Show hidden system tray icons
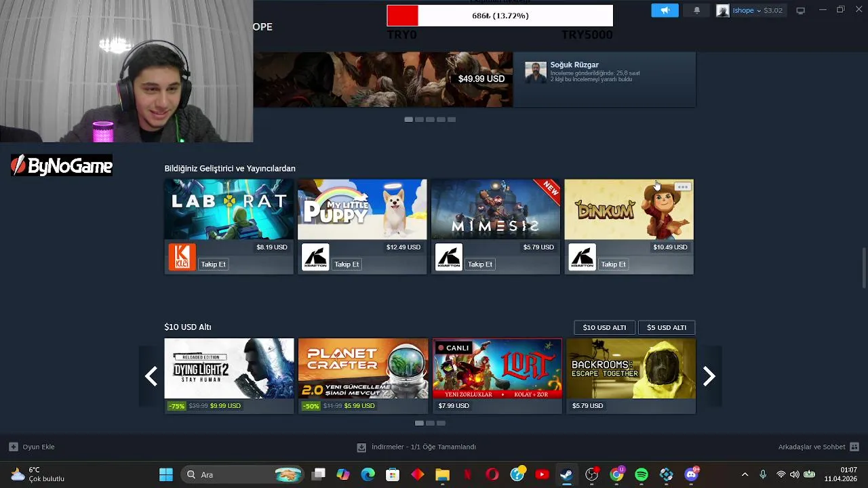868x488 pixels. (x=745, y=474)
